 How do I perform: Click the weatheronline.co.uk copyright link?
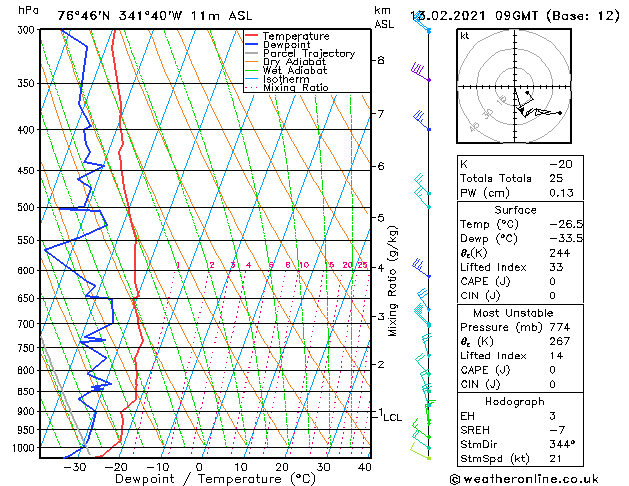(x=524, y=479)
